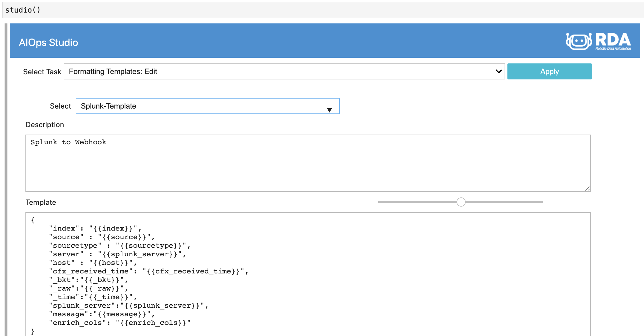
Task: Click the AIOps Studio header title
Action: click(48, 43)
